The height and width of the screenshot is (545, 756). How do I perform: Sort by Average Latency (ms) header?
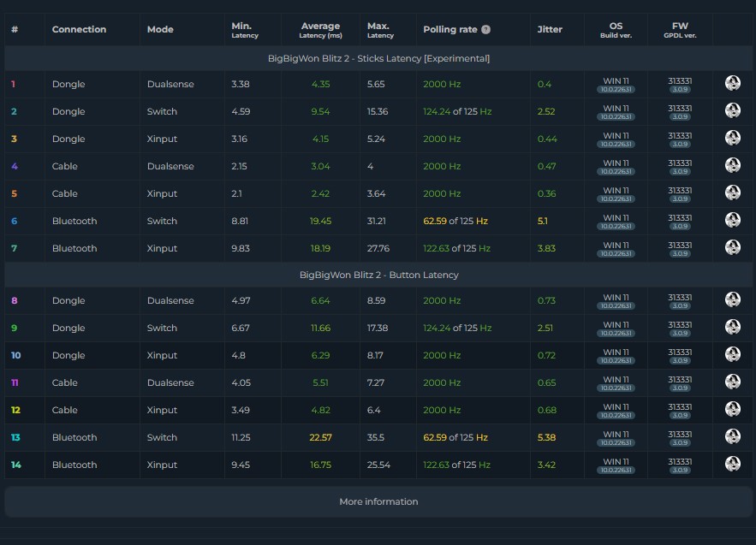pos(320,29)
